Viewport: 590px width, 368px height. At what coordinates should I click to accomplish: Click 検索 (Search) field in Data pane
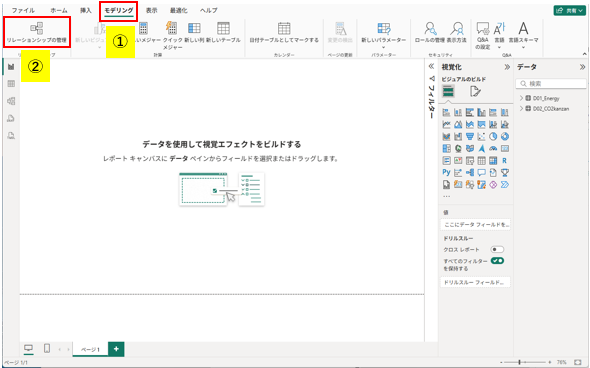pos(551,84)
